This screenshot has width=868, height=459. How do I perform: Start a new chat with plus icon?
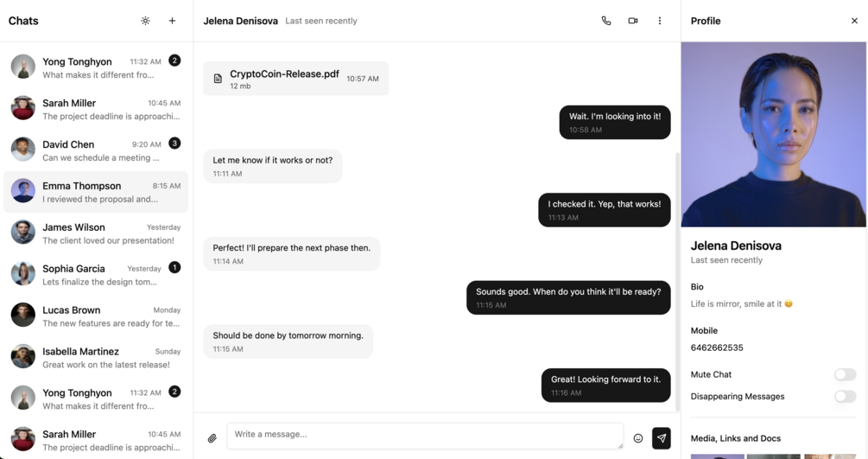pyautogui.click(x=172, y=21)
